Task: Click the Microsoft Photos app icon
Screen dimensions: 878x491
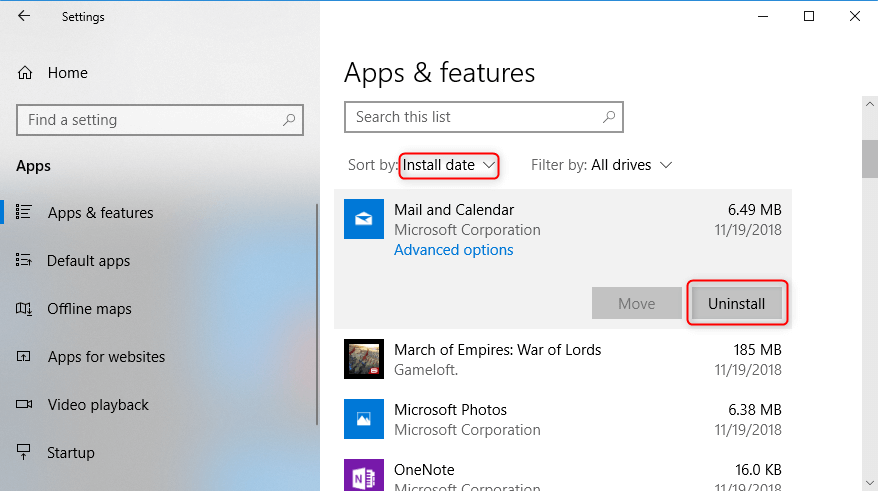Action: [x=364, y=419]
